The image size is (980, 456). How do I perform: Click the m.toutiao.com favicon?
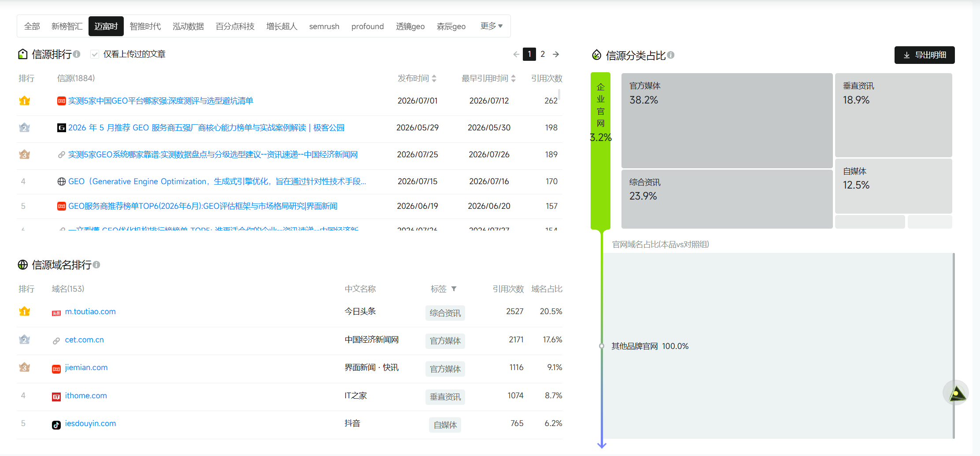click(x=56, y=313)
